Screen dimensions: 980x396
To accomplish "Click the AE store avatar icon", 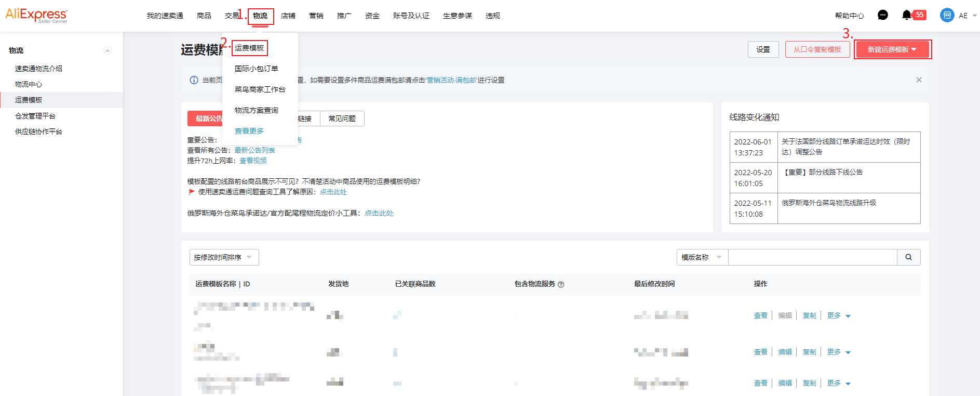I will 947,15.
